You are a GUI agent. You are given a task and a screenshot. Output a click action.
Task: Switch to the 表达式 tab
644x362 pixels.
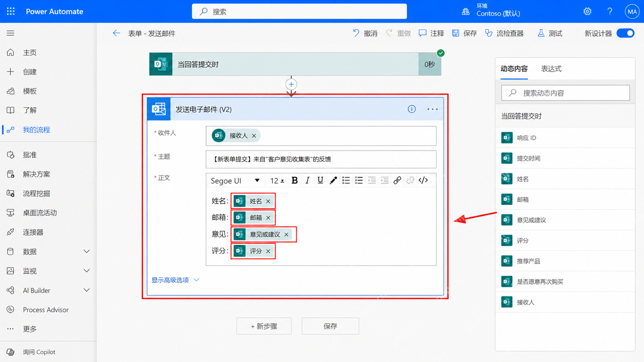click(551, 69)
